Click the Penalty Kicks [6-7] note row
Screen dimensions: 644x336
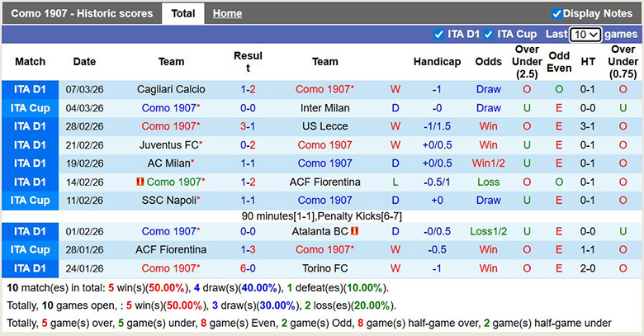click(x=322, y=215)
